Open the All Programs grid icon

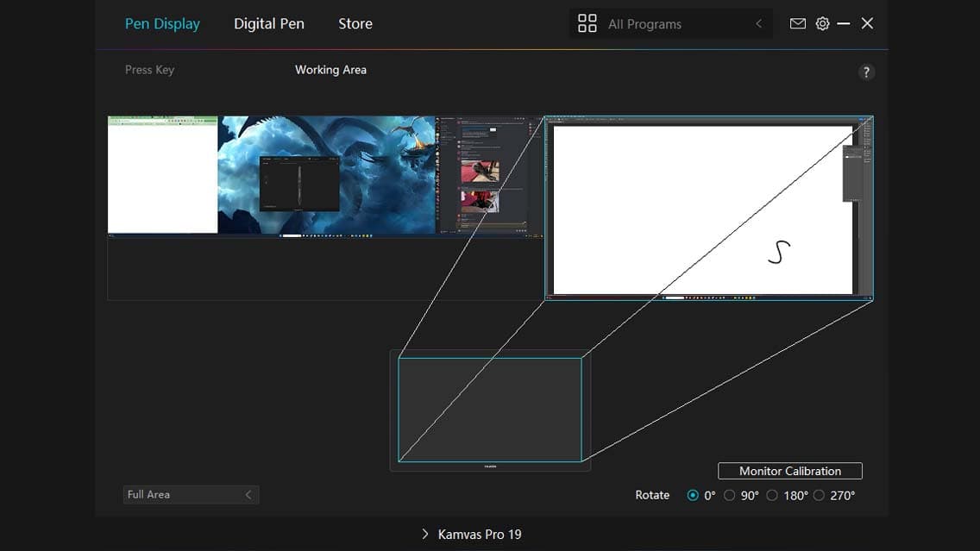(x=587, y=23)
